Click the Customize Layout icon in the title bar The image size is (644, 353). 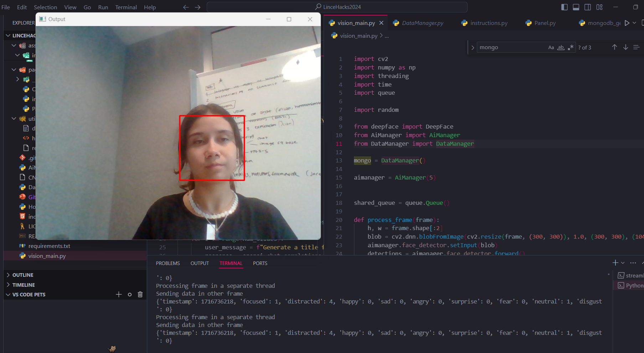pos(599,7)
